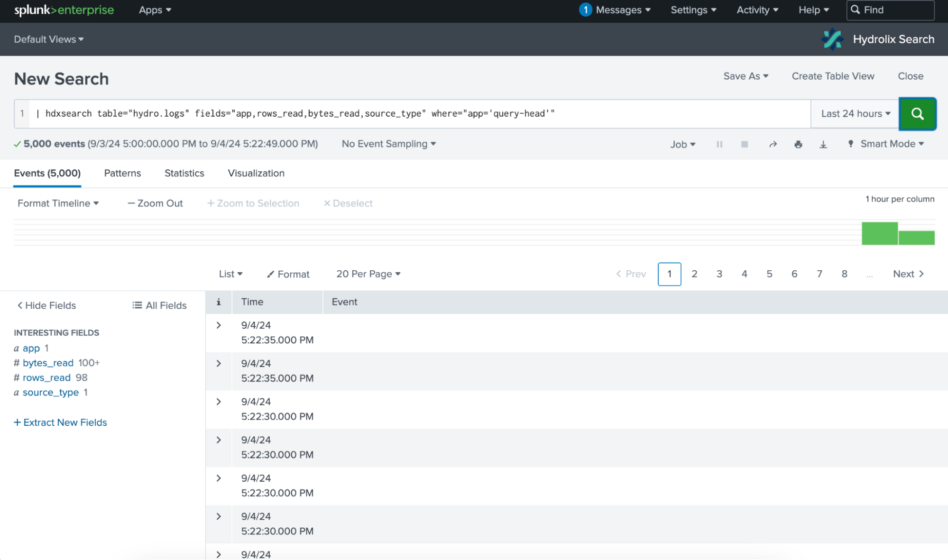Open the Last 24 hours time picker
Viewport: 948px width, 560px height.
[x=854, y=114]
